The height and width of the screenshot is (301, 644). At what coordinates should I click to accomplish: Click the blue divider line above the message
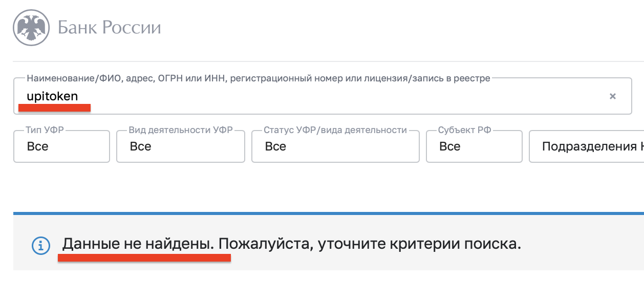(x=328, y=213)
